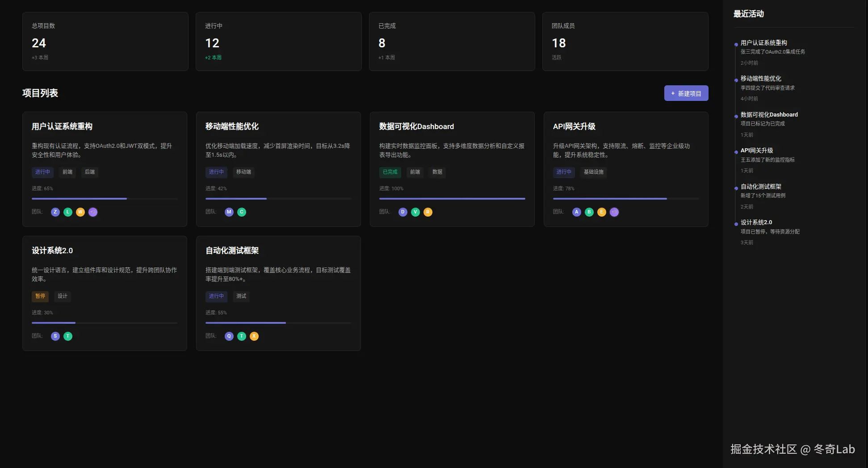Click the 最近活动 panel heading
This screenshot has height=468, width=868.
(749, 14)
